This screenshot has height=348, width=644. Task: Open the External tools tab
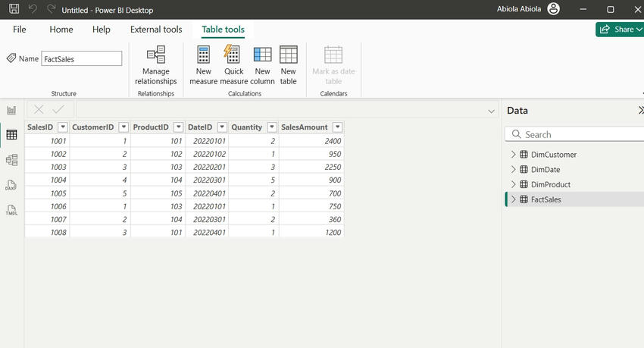pos(156,30)
